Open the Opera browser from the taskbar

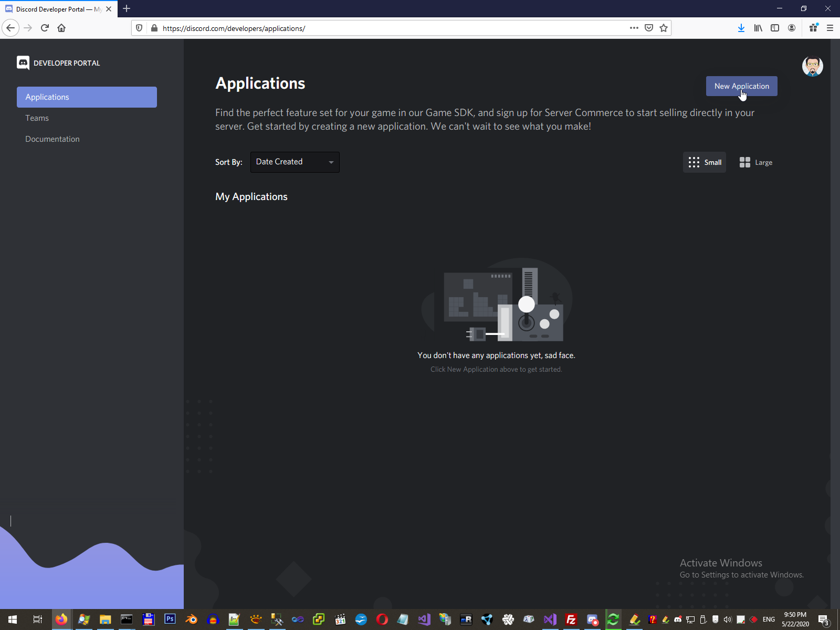tap(382, 619)
